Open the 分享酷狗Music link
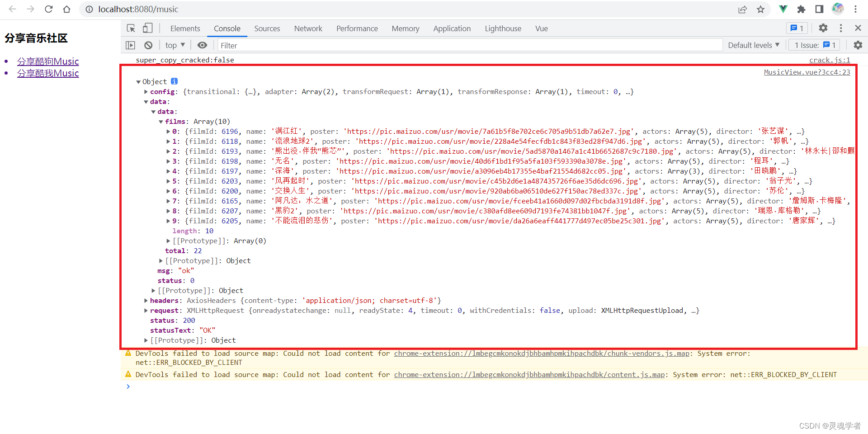The height and width of the screenshot is (434, 868). [x=48, y=61]
